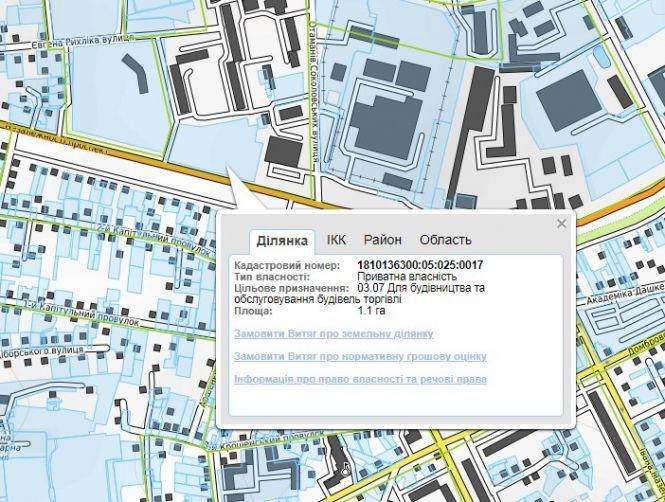This screenshot has width=665, height=502.
Task: Click Замовити Витяг про нормативну грошову оцінку
Action: [x=359, y=356]
